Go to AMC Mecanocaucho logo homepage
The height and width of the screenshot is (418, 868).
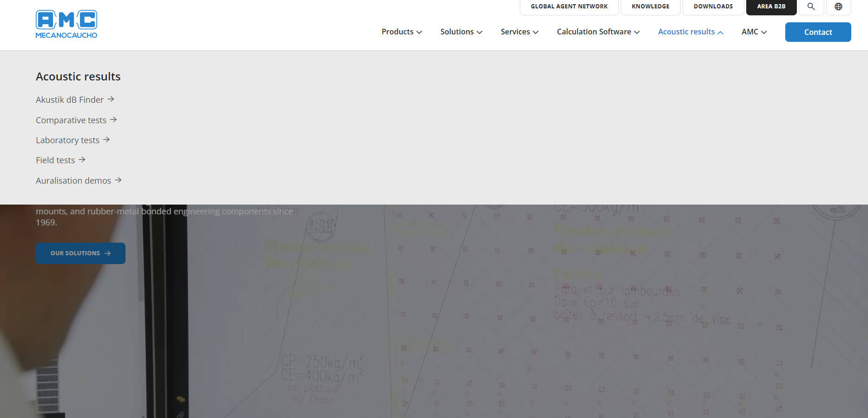tap(66, 24)
